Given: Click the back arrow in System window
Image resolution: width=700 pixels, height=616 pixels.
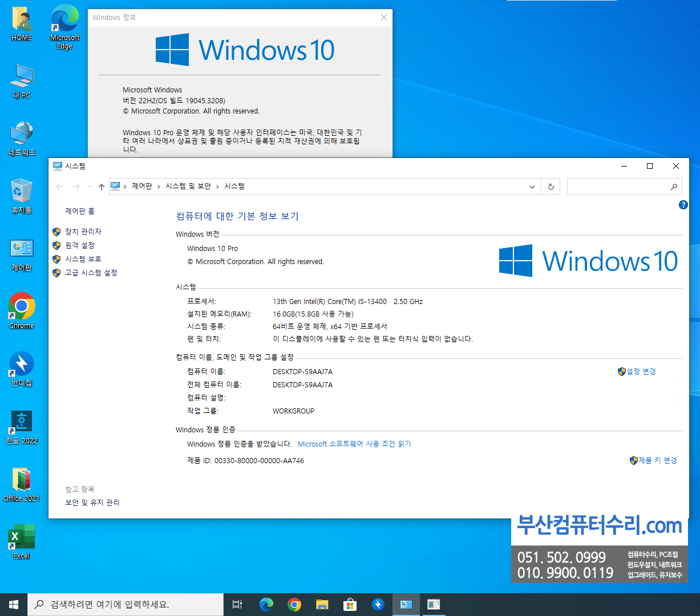Looking at the screenshot, I should pos(60,187).
